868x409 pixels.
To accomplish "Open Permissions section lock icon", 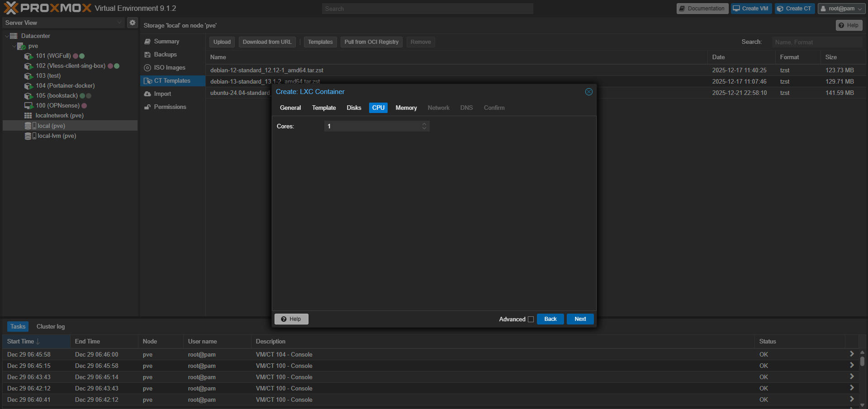I will click(147, 107).
